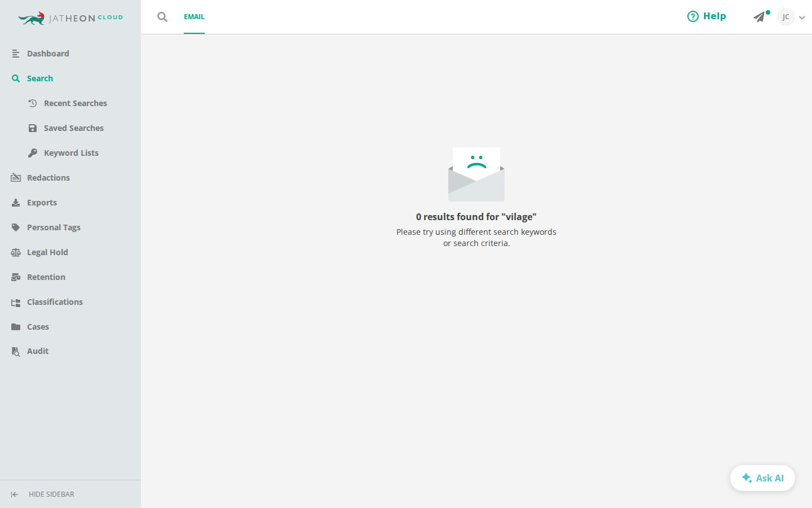Image resolution: width=812 pixels, height=508 pixels.
Task: Click the Legal Hold scales icon
Action: coord(16,252)
